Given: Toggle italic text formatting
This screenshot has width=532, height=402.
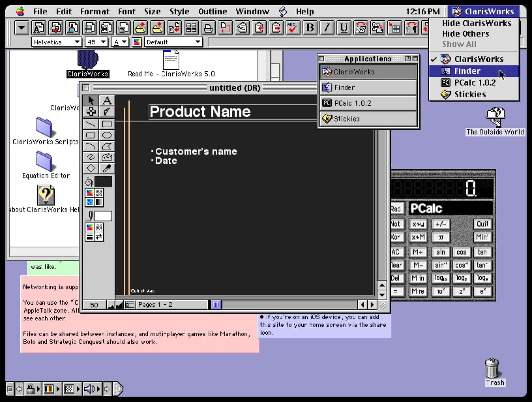Looking at the screenshot, I should (x=326, y=28).
